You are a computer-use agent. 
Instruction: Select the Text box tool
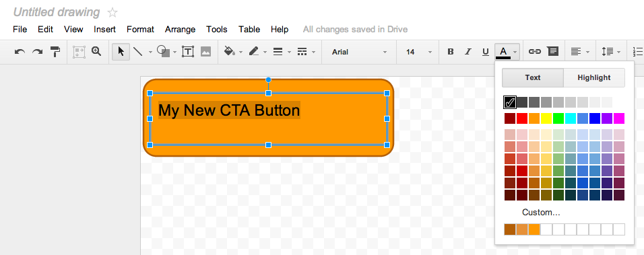point(188,52)
